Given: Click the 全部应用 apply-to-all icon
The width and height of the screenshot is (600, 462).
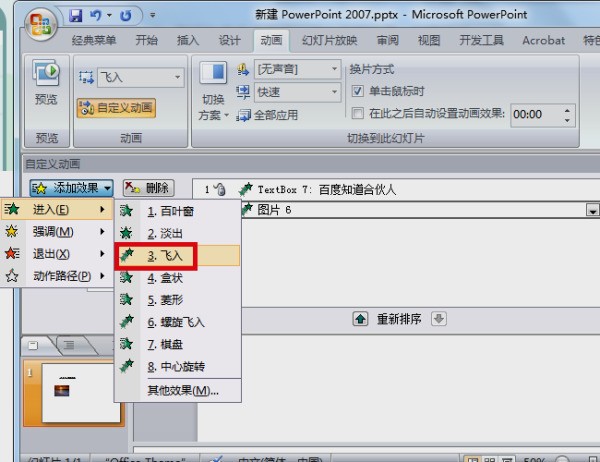Looking at the screenshot, I should 243,115.
